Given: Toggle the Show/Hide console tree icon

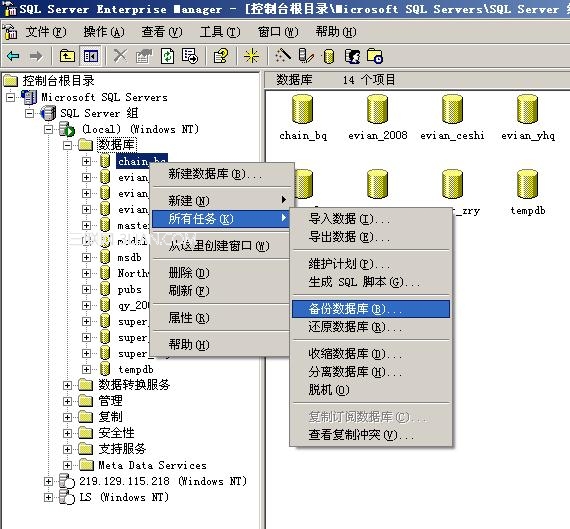Looking at the screenshot, I should 91,56.
